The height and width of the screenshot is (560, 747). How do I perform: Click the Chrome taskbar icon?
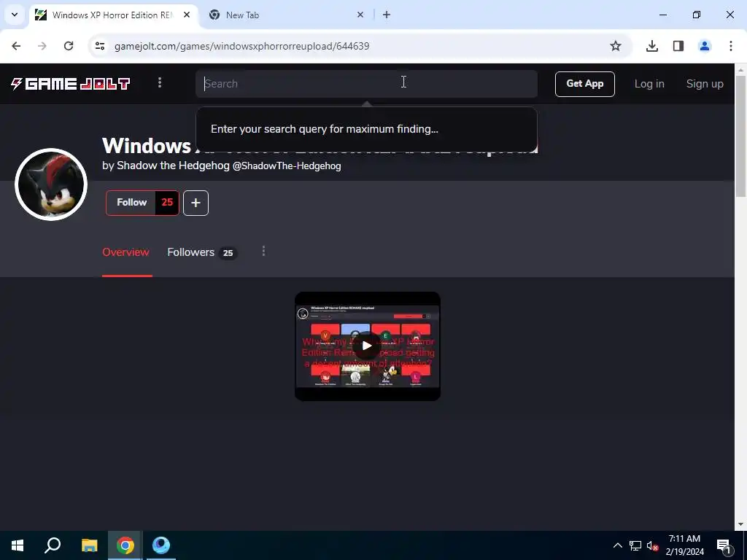pos(125,545)
